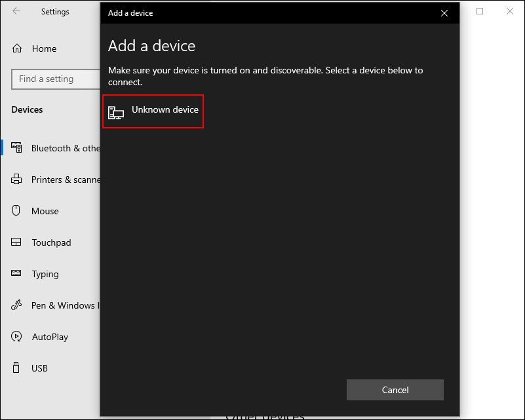This screenshot has height=420, width=525.
Task: Click the keyboard icon next to Typing
Action: click(17, 274)
